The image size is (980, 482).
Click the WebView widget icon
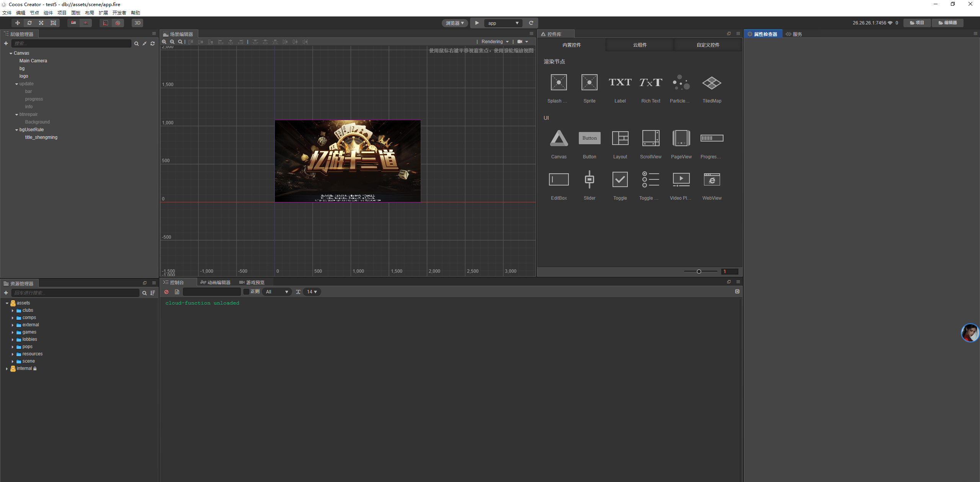click(712, 180)
